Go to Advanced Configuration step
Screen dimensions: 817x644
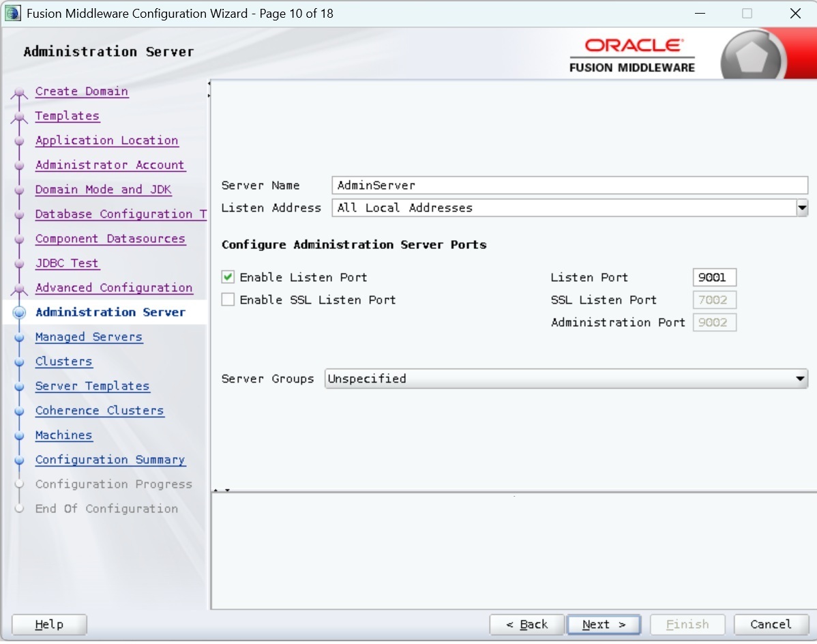[114, 287]
